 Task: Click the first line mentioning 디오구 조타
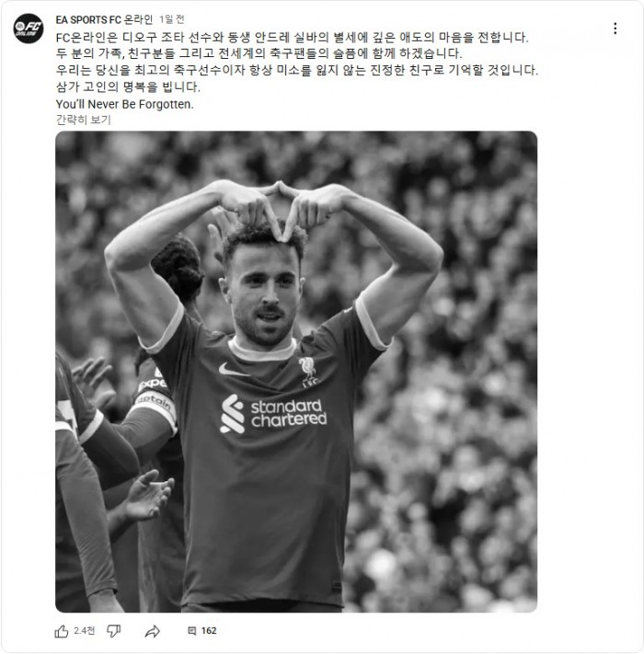point(292,38)
